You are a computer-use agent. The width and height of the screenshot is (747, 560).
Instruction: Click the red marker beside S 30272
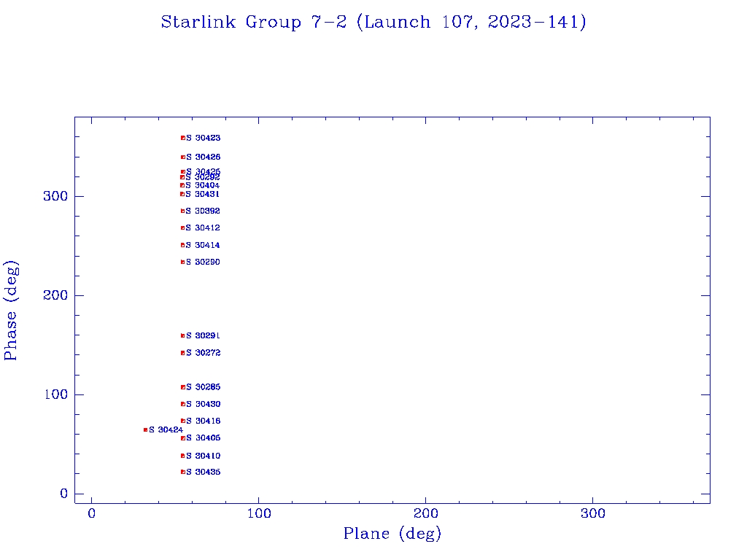tap(183, 353)
